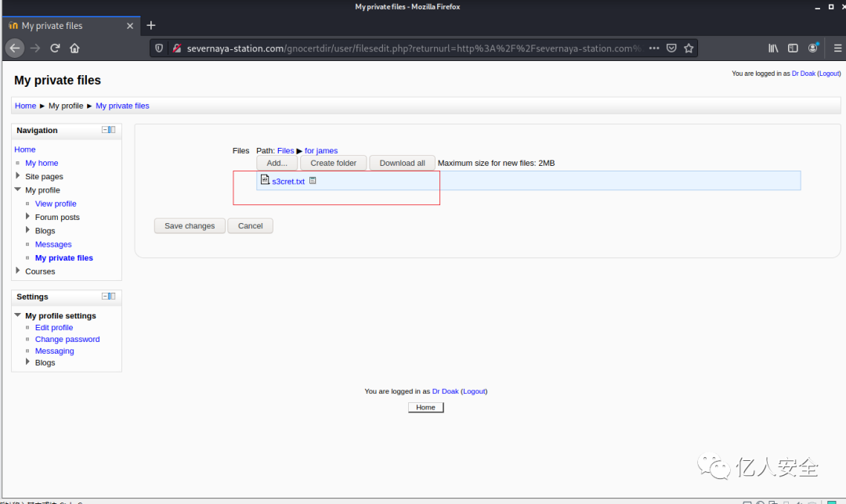
Task: Expand Blogs under My profile
Action: [x=27, y=229]
